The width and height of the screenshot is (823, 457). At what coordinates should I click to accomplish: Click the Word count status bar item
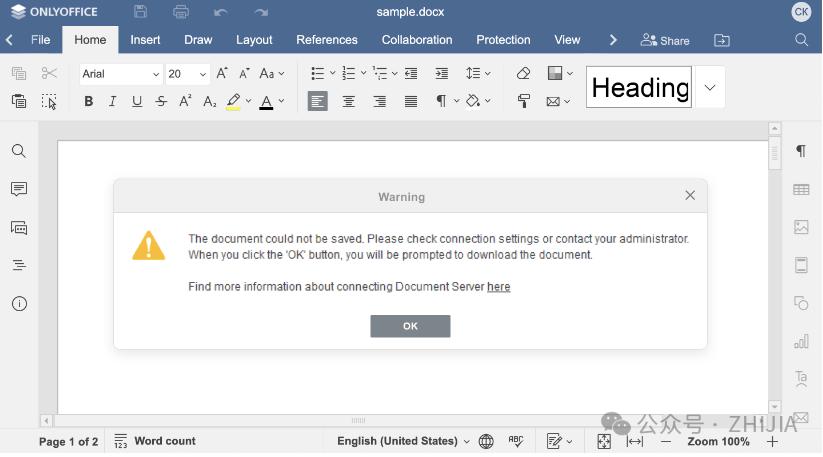[x=155, y=441]
